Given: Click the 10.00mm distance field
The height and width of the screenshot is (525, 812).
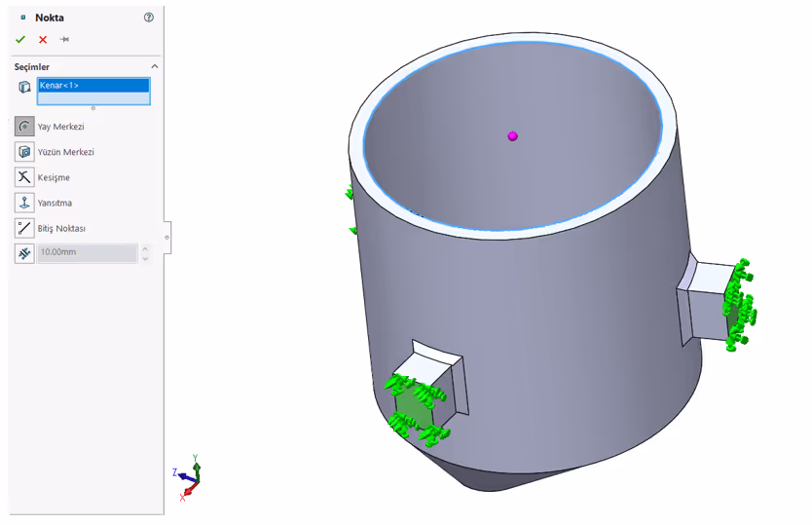Looking at the screenshot, I should click(x=88, y=253).
